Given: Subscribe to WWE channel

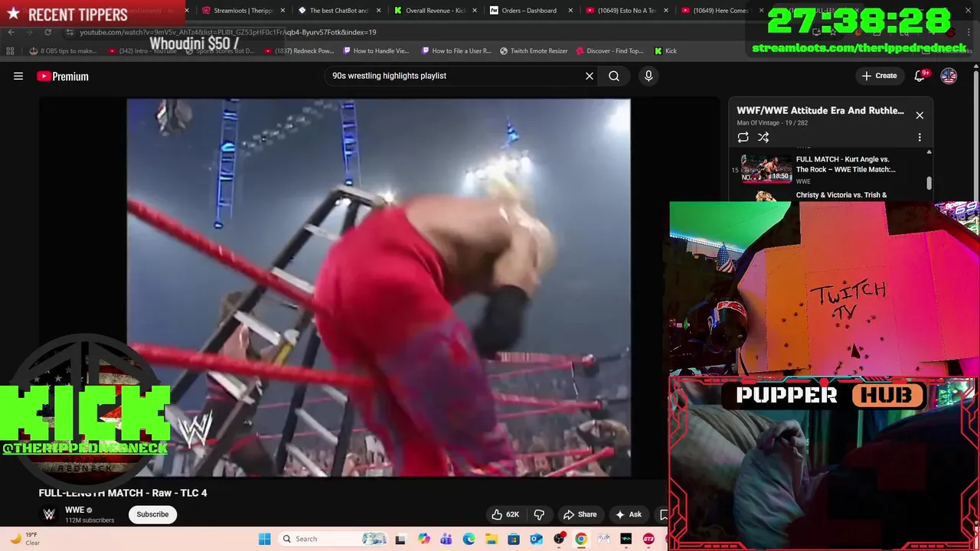Looking at the screenshot, I should click(x=152, y=514).
